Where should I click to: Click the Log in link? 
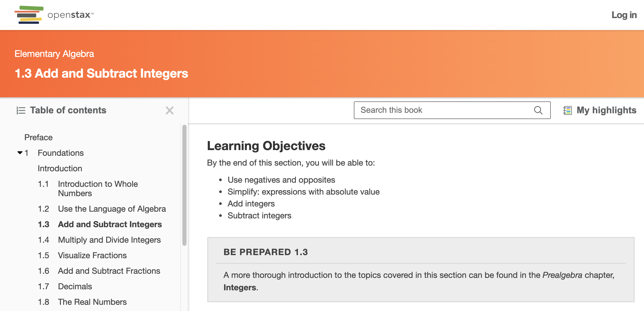coord(624,15)
